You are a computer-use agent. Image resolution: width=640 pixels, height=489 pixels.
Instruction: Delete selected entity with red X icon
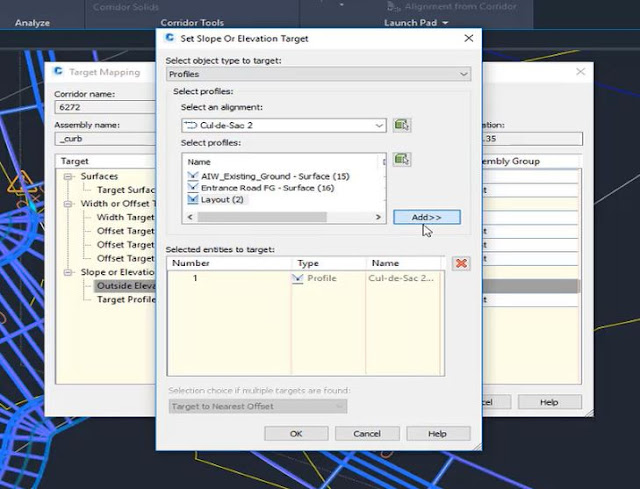coord(461,263)
